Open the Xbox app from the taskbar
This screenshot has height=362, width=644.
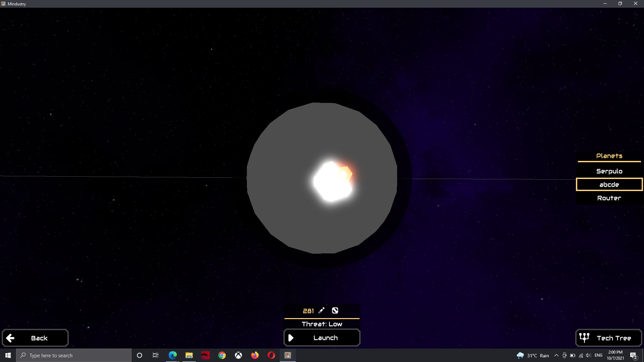tap(238, 355)
